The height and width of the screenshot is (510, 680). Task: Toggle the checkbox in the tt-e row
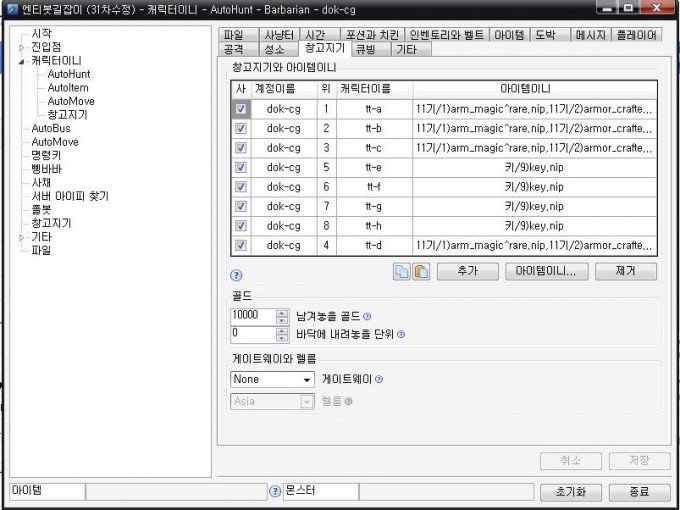(x=241, y=168)
